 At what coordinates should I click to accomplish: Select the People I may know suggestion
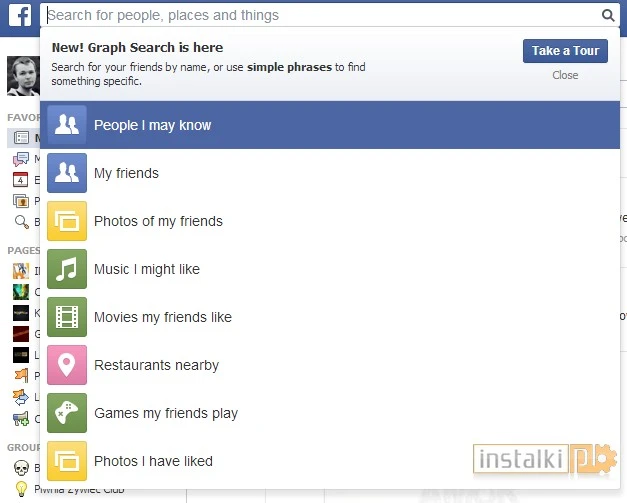(330, 125)
